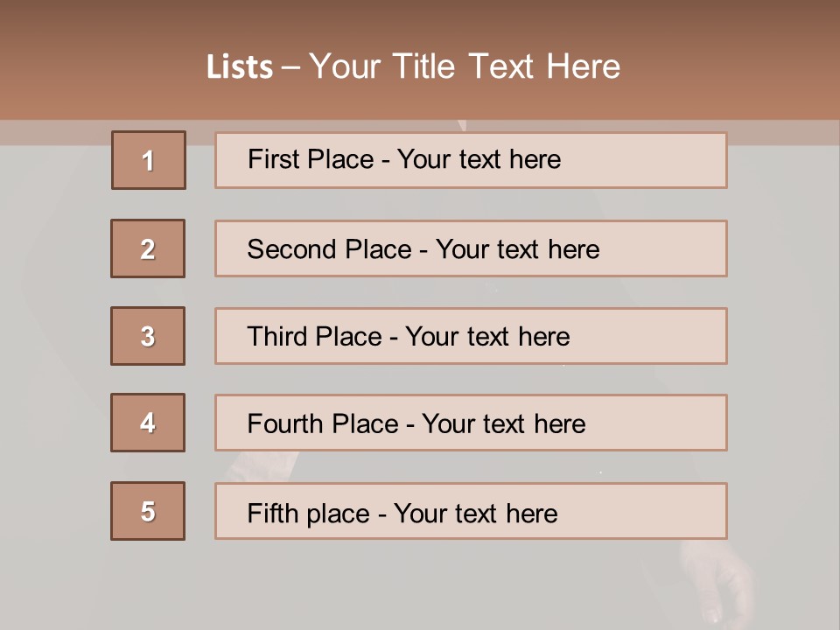
Task: Click the number 5 box
Action: coord(148,511)
